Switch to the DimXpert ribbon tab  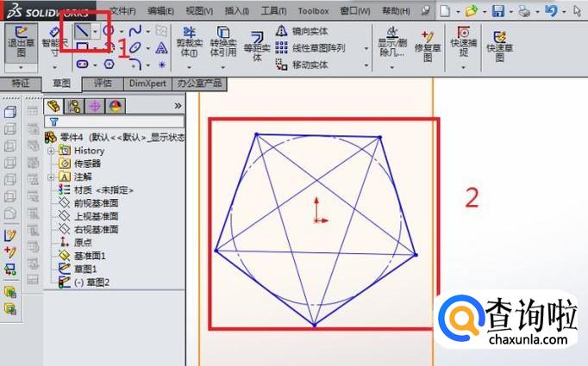pos(147,84)
